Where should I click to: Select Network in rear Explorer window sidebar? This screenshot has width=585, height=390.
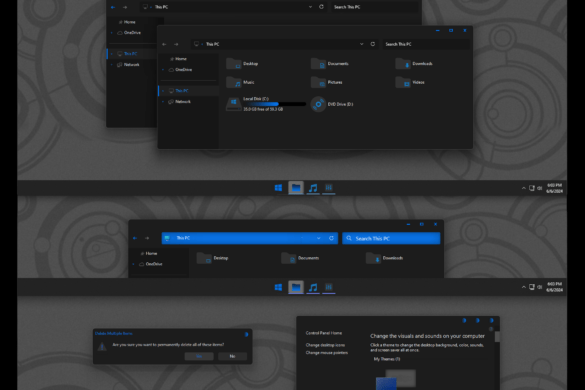tap(128, 65)
